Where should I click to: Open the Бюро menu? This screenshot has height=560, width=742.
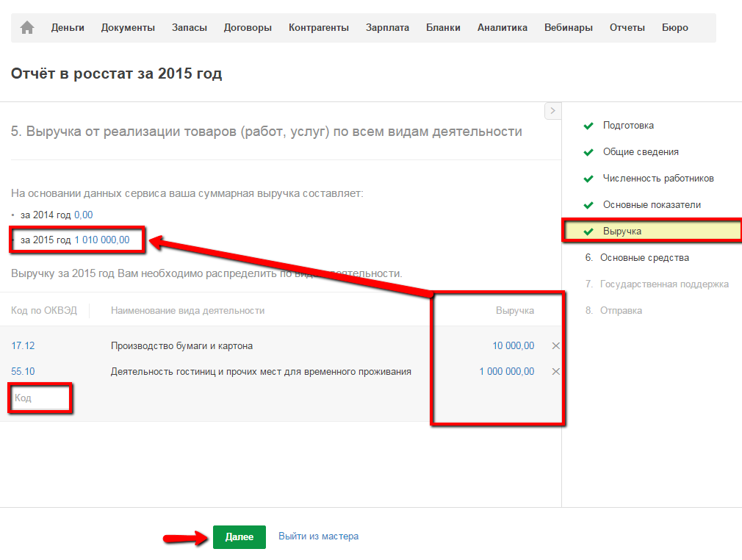(x=675, y=28)
